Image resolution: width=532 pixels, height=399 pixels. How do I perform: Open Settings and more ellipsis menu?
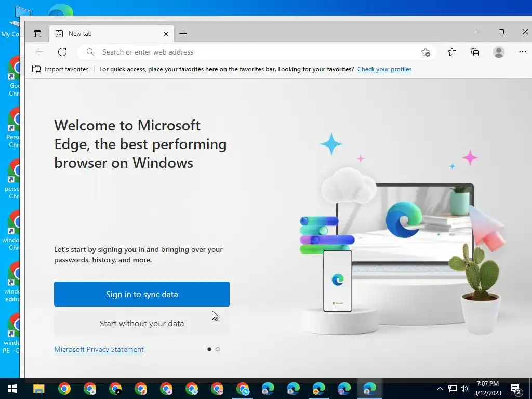point(523,52)
